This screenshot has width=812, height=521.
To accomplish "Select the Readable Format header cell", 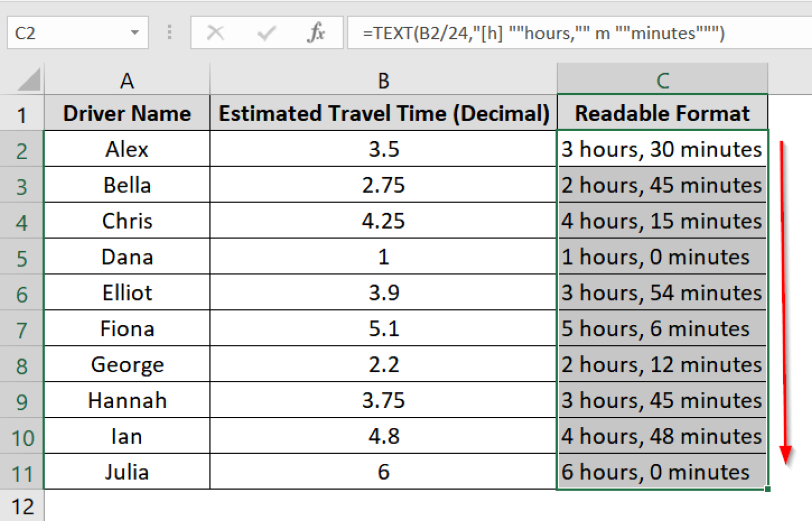I will click(x=662, y=113).
